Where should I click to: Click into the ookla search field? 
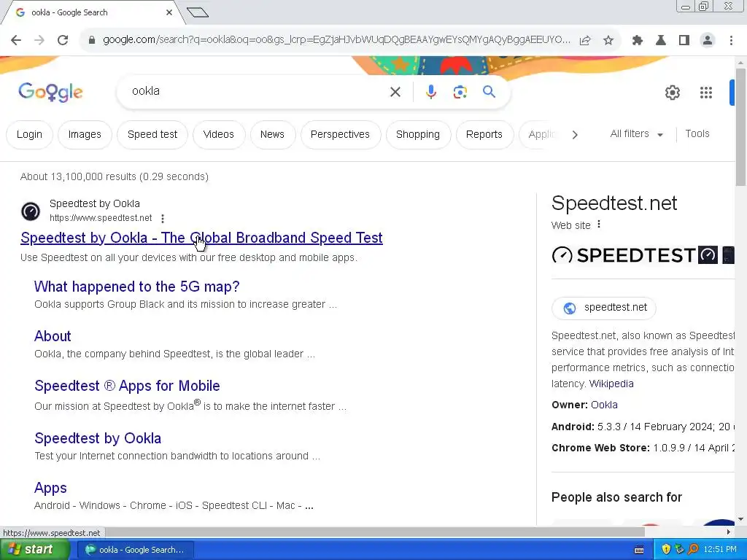click(258, 91)
